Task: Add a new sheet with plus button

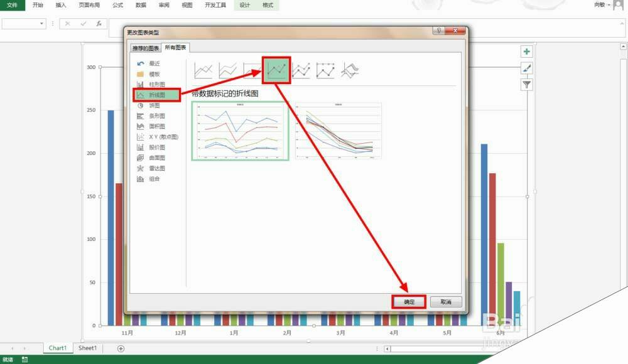Action: click(121, 348)
